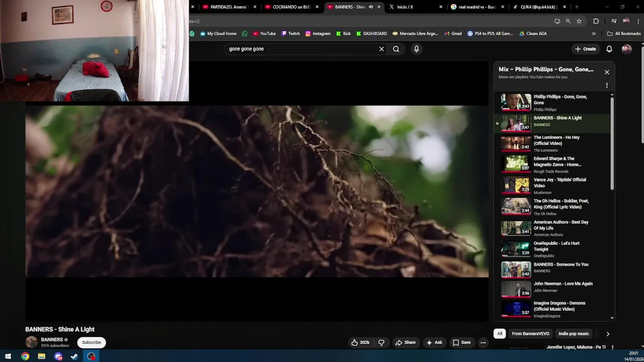The height and width of the screenshot is (362, 644).
Task: Open My Cloud Home bookmark
Action: (218, 34)
